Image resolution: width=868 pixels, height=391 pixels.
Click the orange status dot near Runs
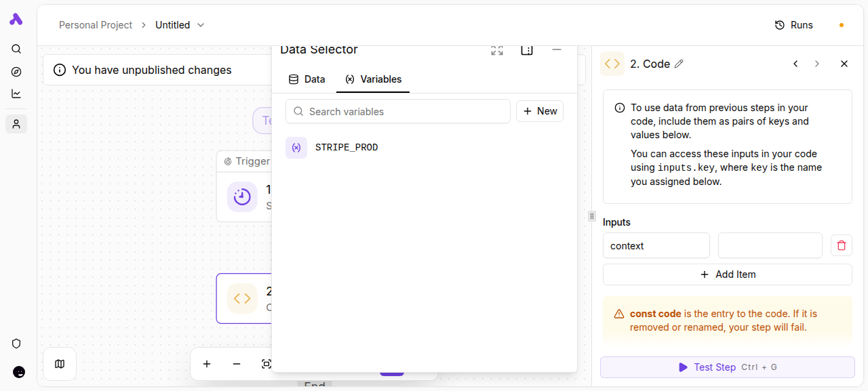click(x=842, y=25)
